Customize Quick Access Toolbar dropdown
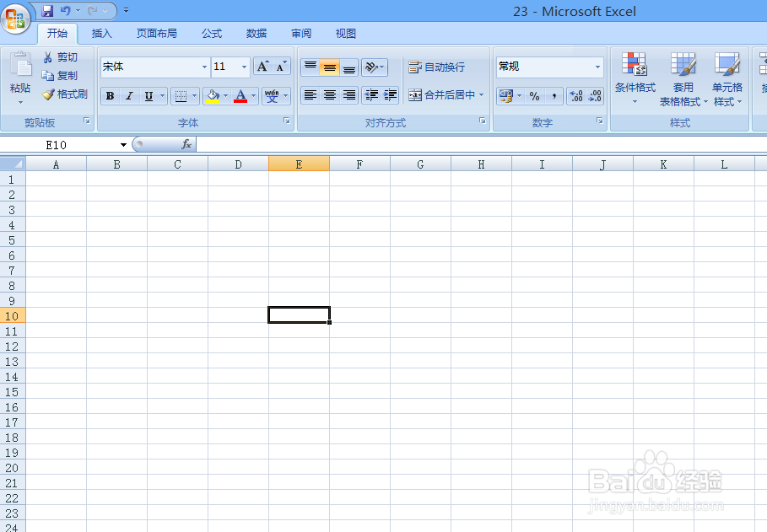This screenshot has width=767, height=532. click(x=126, y=10)
